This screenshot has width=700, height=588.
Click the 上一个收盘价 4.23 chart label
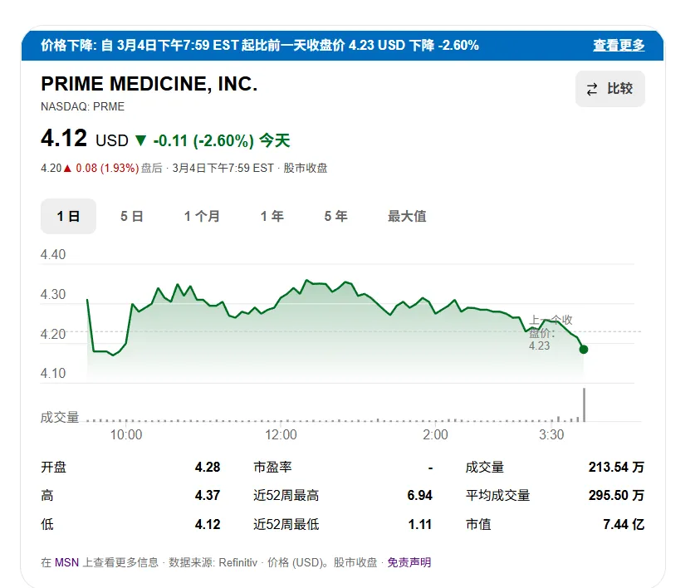(x=548, y=332)
